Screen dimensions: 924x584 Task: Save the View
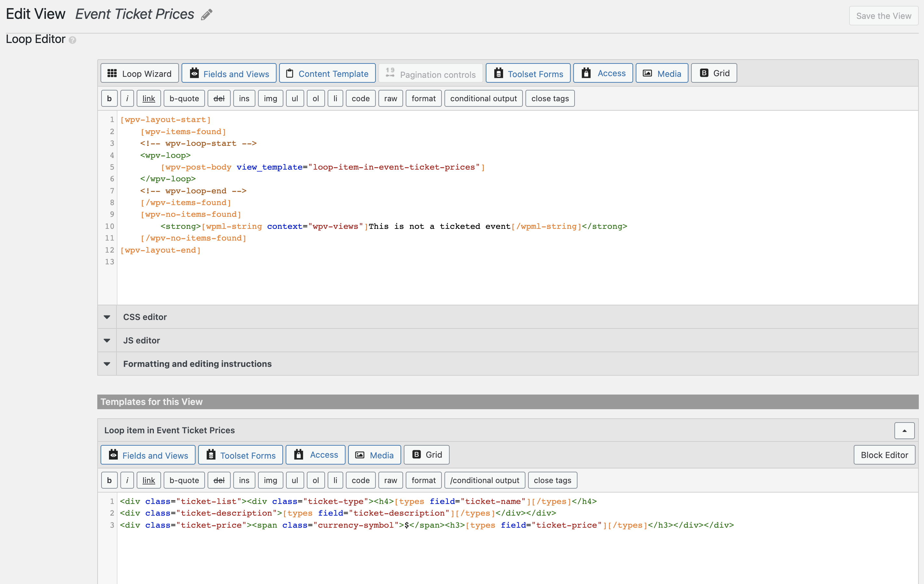pyautogui.click(x=883, y=16)
